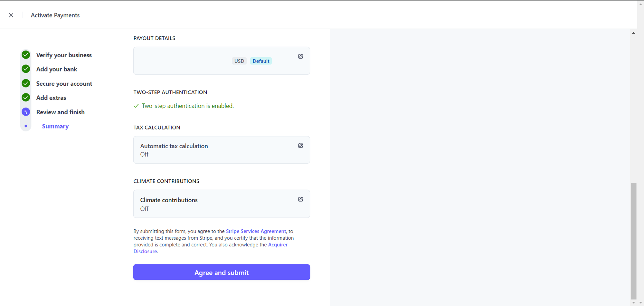The image size is (644, 306).
Task: Open the Add extras step
Action: 51,98
